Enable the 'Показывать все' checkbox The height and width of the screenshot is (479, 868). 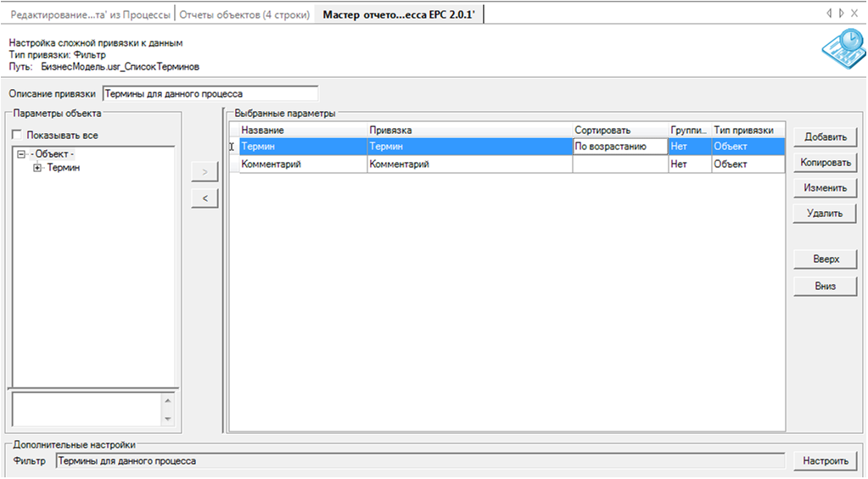coord(17,136)
